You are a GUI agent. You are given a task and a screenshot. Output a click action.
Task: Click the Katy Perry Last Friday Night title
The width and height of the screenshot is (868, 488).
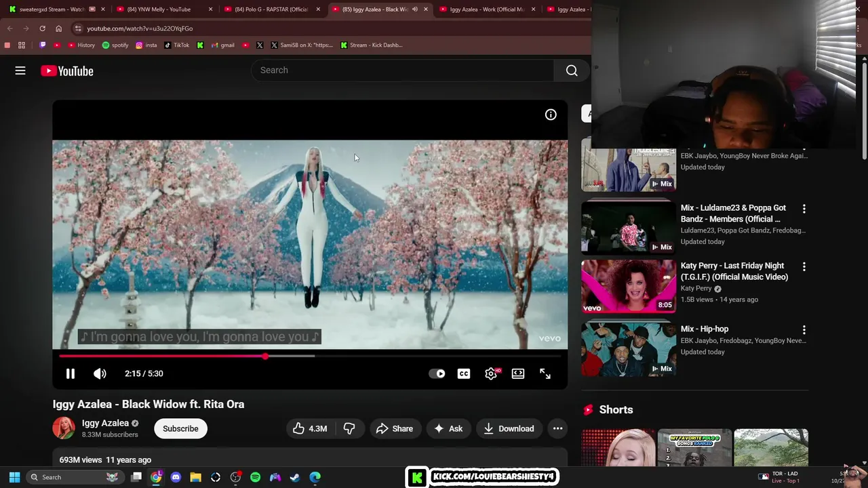point(734,271)
